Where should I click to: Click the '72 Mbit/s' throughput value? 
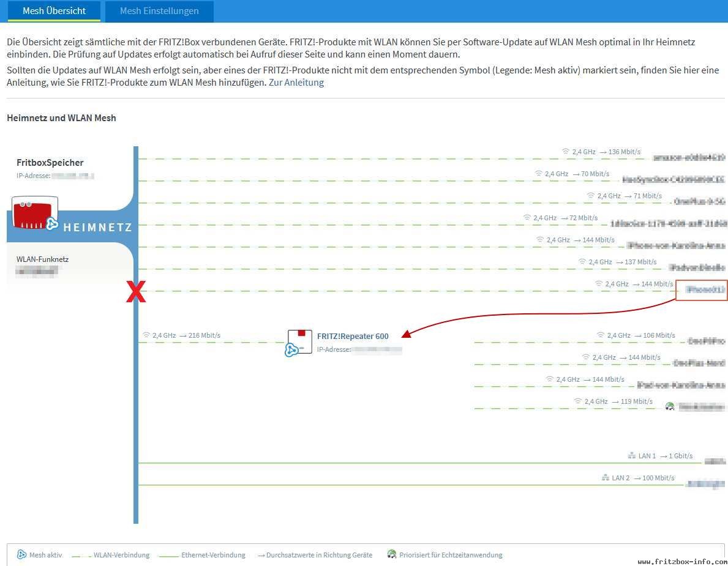point(584,218)
